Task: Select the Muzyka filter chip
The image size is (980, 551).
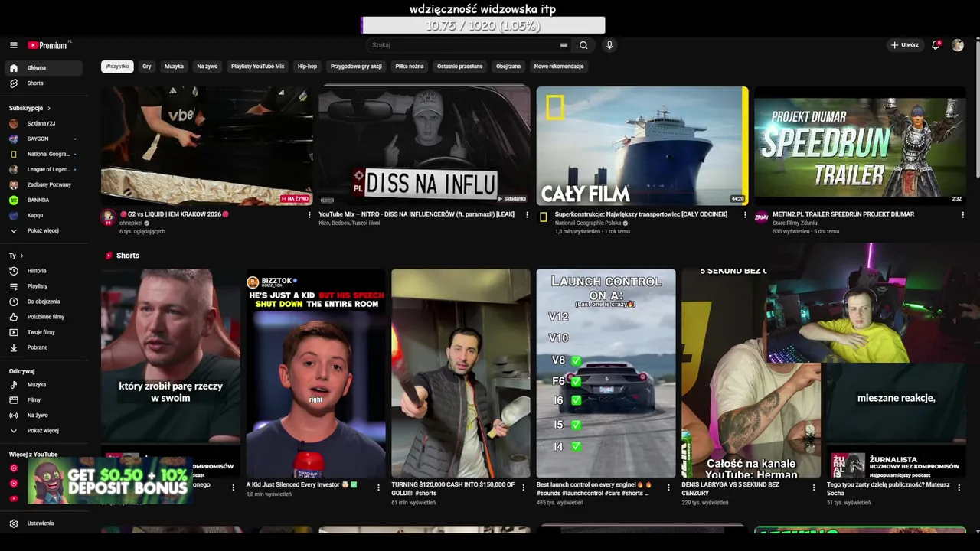Action: coord(174,67)
